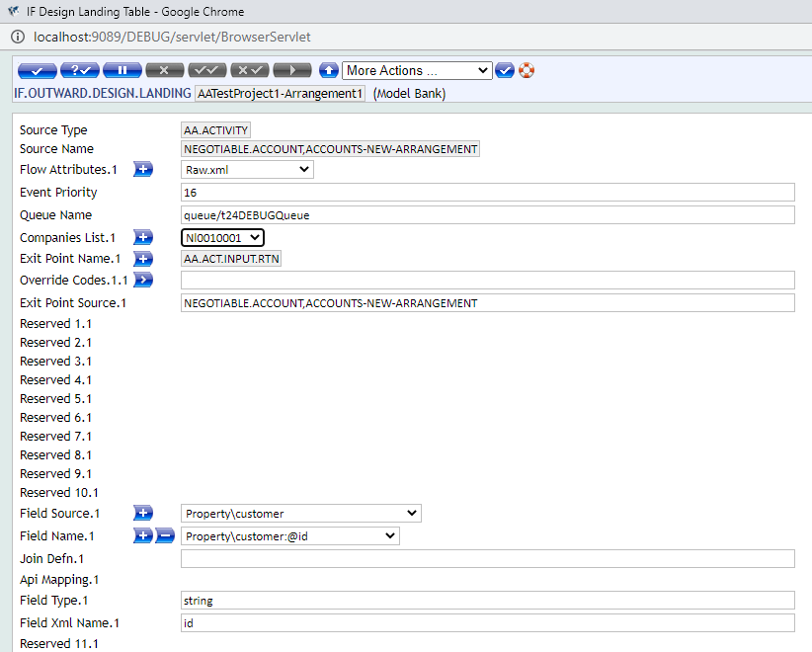Add a new Field Source entry
The image size is (812, 652).
tap(143, 514)
